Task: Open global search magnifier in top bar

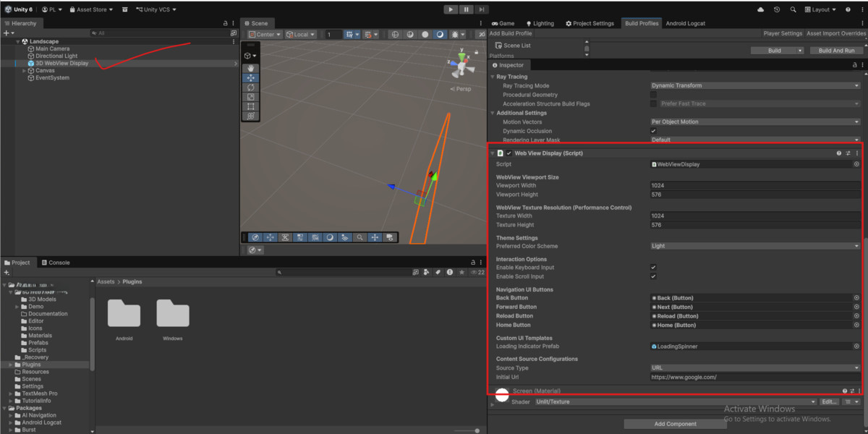Action: coord(792,9)
